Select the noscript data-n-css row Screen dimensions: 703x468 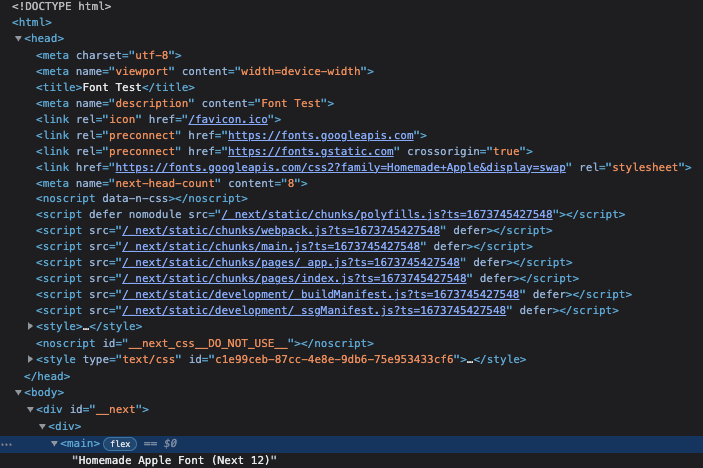coord(142,198)
